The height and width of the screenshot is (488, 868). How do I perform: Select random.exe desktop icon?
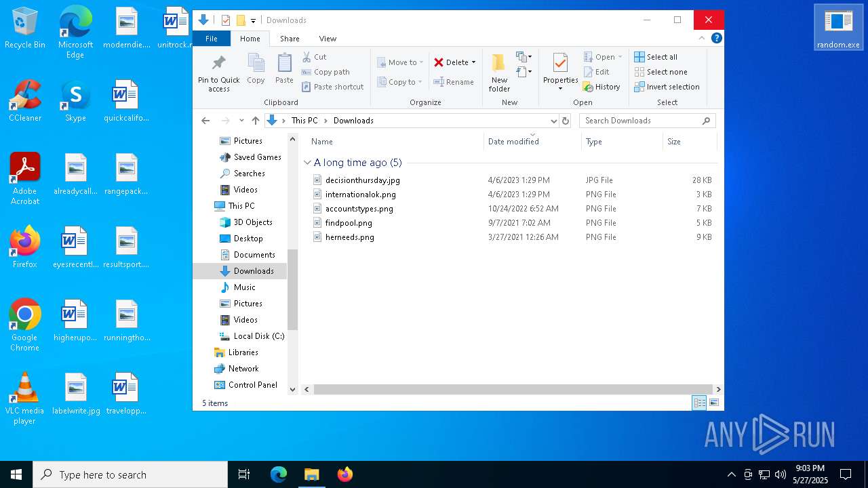(838, 28)
